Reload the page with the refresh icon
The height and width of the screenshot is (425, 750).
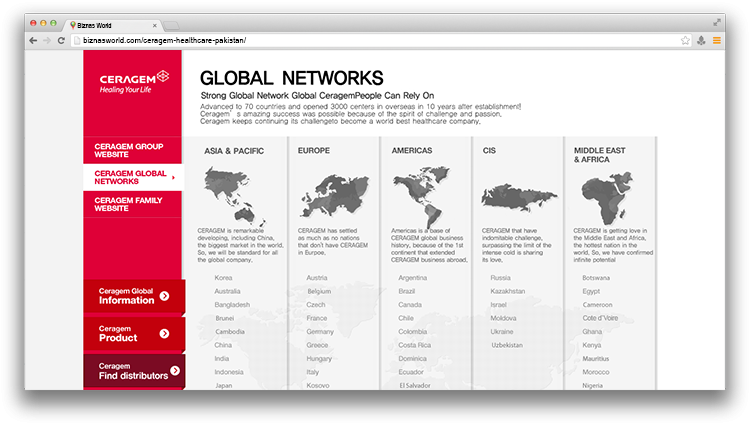click(x=62, y=40)
